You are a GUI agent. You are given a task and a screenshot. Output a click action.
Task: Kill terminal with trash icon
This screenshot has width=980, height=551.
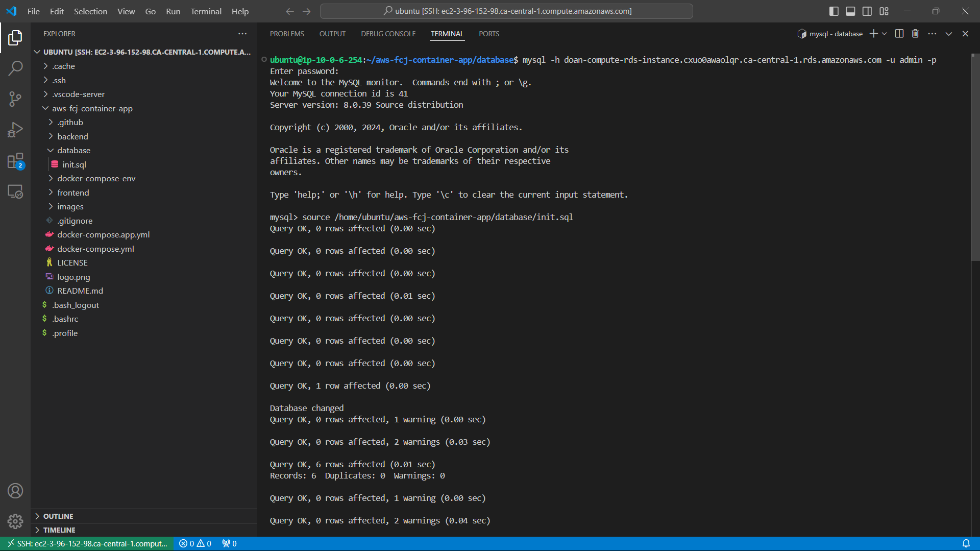915,34
